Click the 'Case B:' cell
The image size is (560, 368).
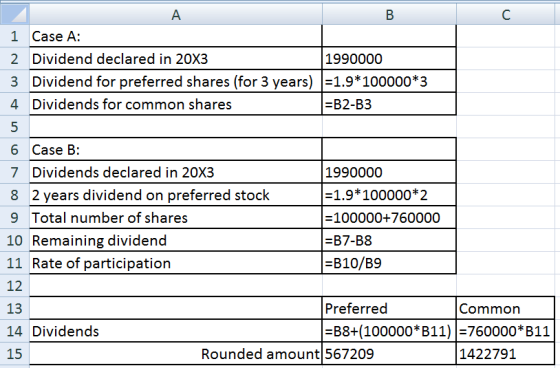pyautogui.click(x=176, y=149)
